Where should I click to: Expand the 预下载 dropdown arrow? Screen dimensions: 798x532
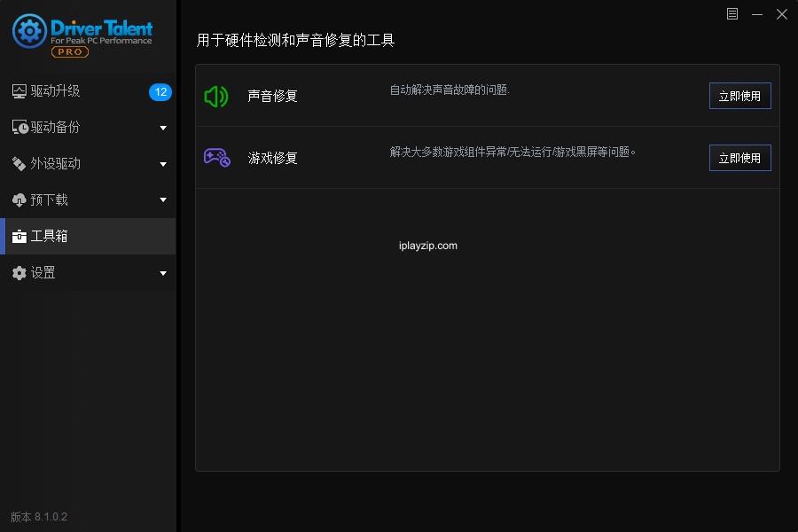coord(163,200)
